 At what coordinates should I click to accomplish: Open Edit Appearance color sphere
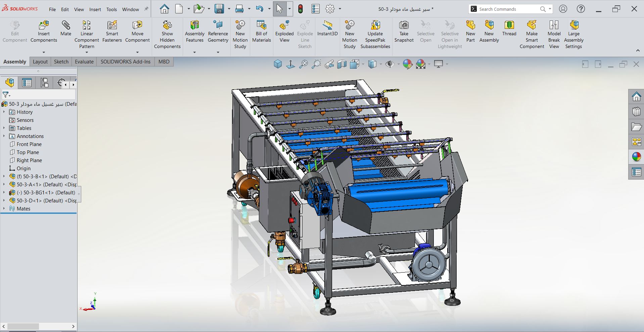click(408, 64)
